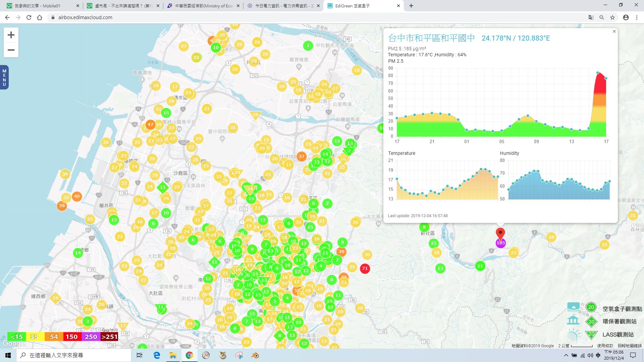Viewport: 644px width, 362px height.
Task: Open a new browser tab
Action: click(411, 6)
